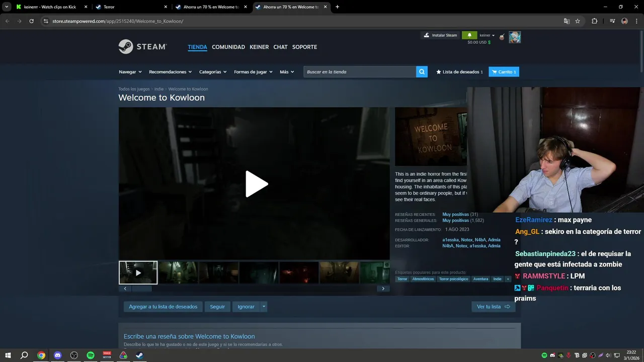
Task: Open Lista de deseados
Action: tap(459, 72)
